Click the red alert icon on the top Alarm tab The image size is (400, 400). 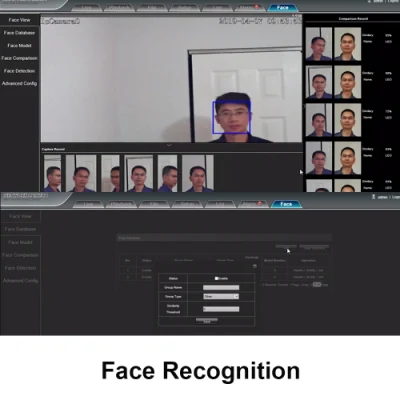[x=256, y=7]
